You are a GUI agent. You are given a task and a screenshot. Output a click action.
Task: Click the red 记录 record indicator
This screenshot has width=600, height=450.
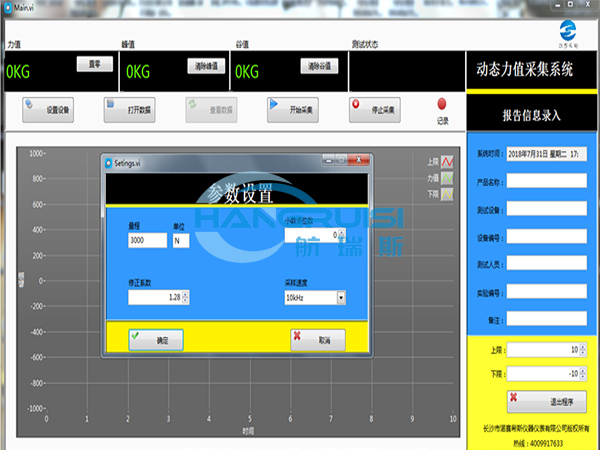(442, 104)
